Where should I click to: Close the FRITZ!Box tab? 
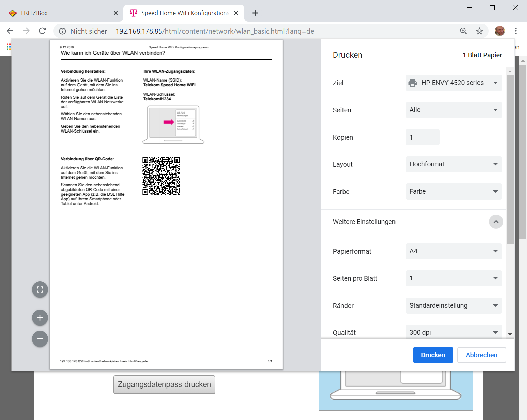116,13
